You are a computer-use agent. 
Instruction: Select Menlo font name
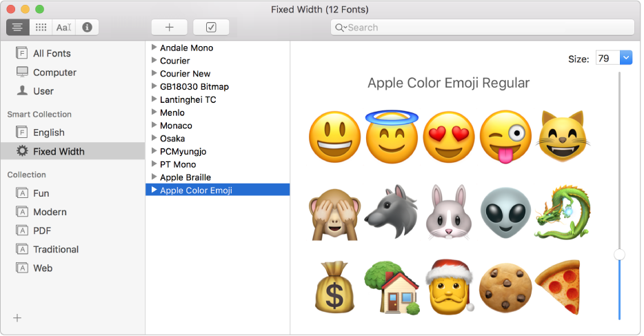click(x=172, y=112)
